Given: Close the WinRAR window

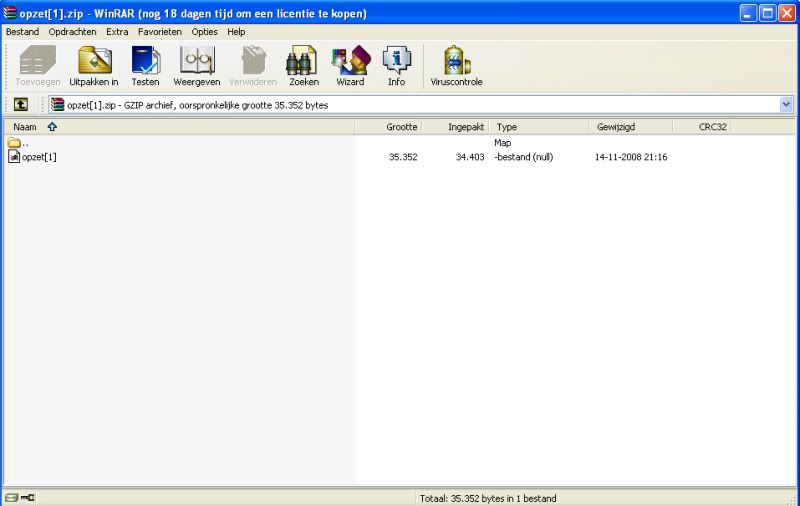Looking at the screenshot, I should point(786,13).
